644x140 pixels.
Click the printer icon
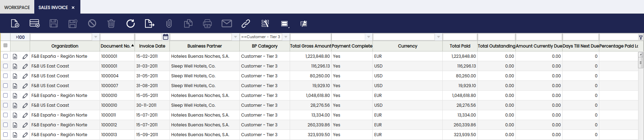[207, 23]
